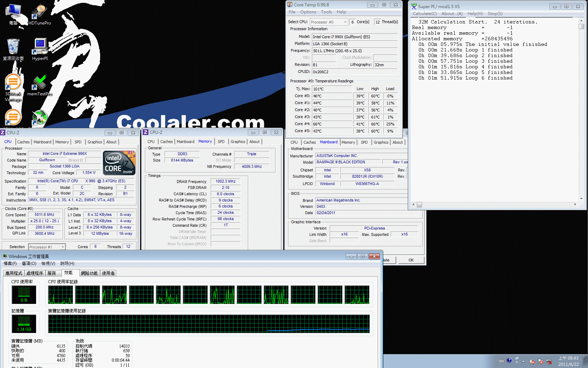Switch to About tab in Memory-tab CPU-Z window
Image resolution: width=588 pixels, height=368 pixels.
[x=254, y=142]
